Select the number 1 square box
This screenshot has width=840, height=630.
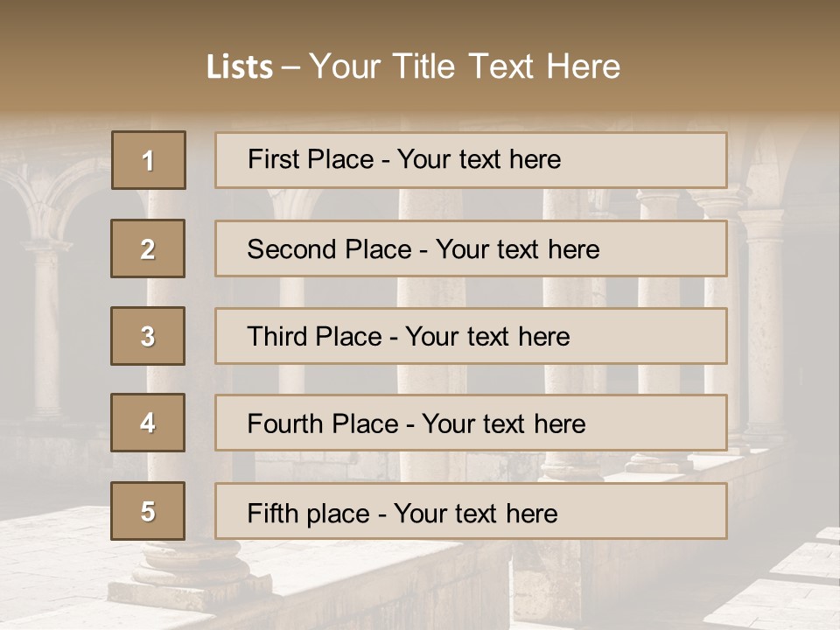[149, 160]
